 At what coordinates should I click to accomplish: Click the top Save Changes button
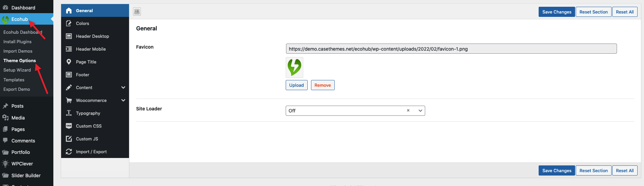557,12
